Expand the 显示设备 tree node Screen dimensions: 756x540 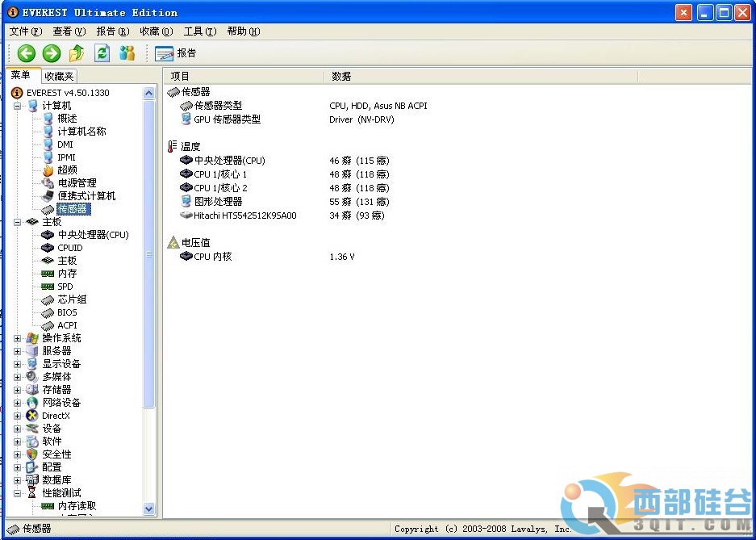[x=18, y=364]
